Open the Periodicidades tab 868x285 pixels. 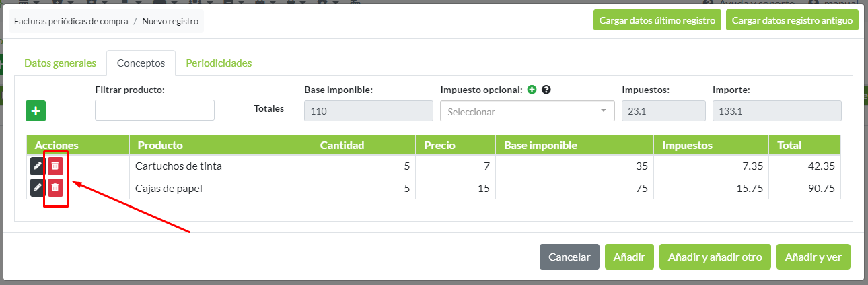click(x=219, y=63)
